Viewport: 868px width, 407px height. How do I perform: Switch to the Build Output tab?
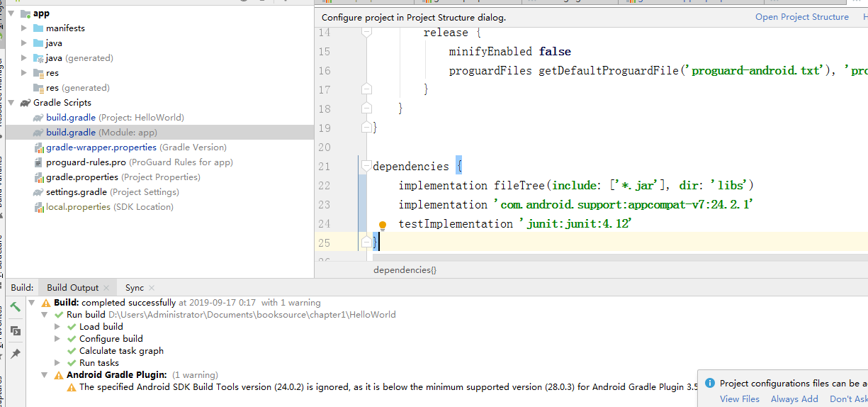[x=73, y=288]
